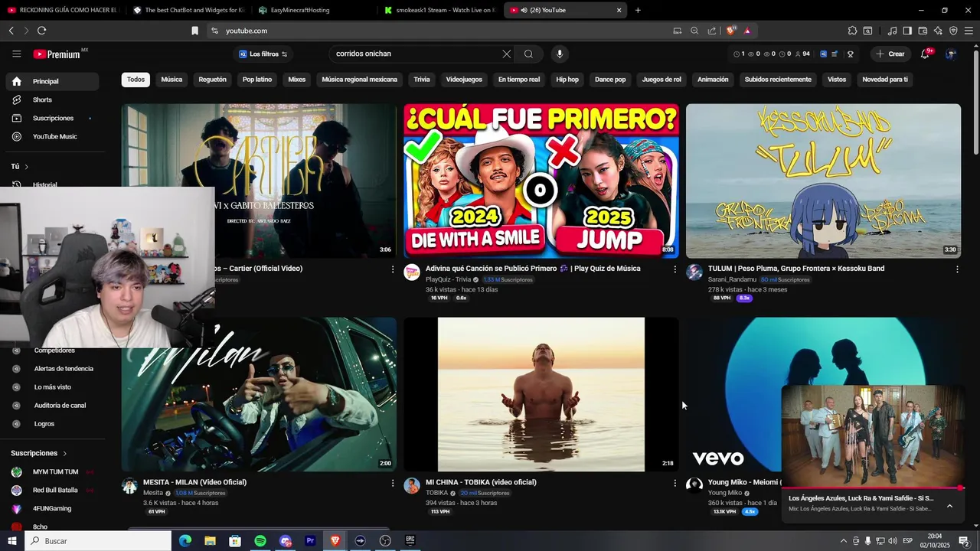This screenshot has height=551, width=980.
Task: Open Los filtros options
Action: tap(263, 54)
